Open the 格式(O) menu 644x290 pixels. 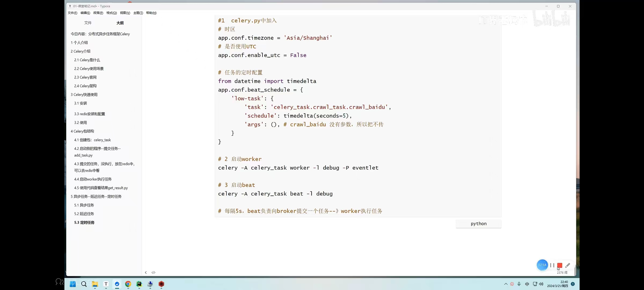[x=111, y=13]
